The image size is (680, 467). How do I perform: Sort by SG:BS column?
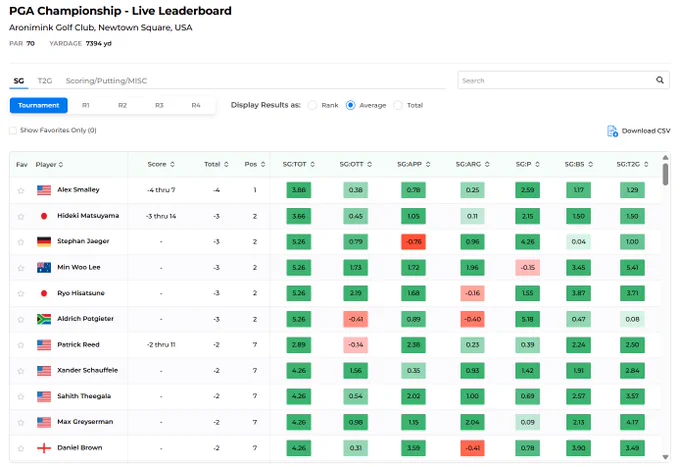579,164
